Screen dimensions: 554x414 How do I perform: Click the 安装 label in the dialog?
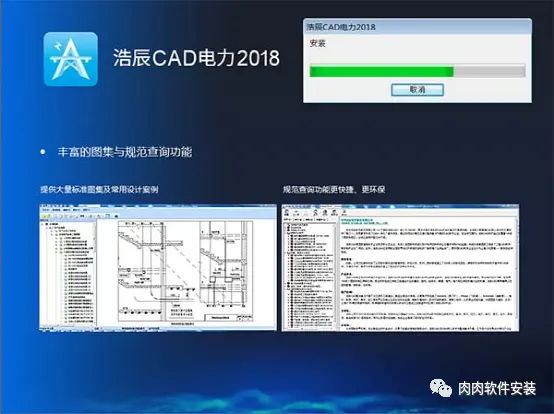click(317, 43)
